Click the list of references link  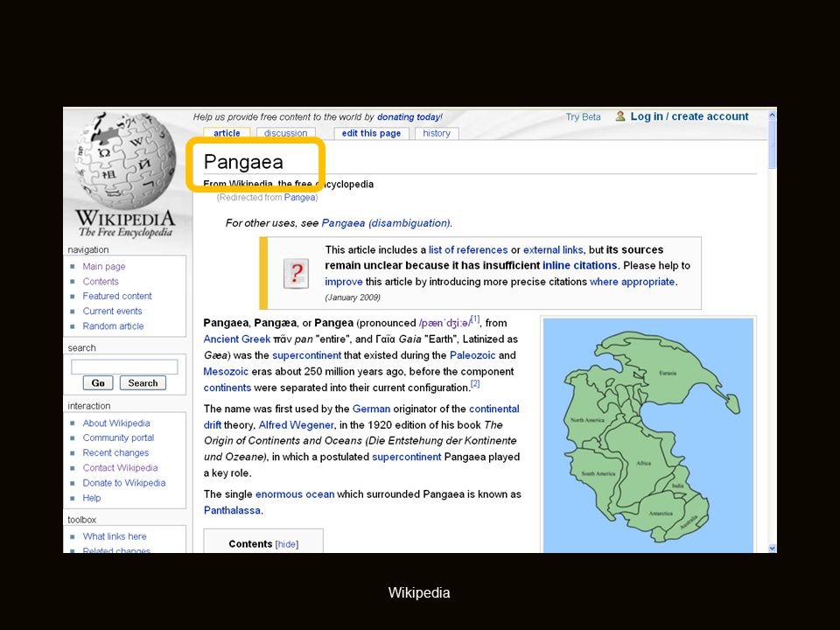(467, 249)
